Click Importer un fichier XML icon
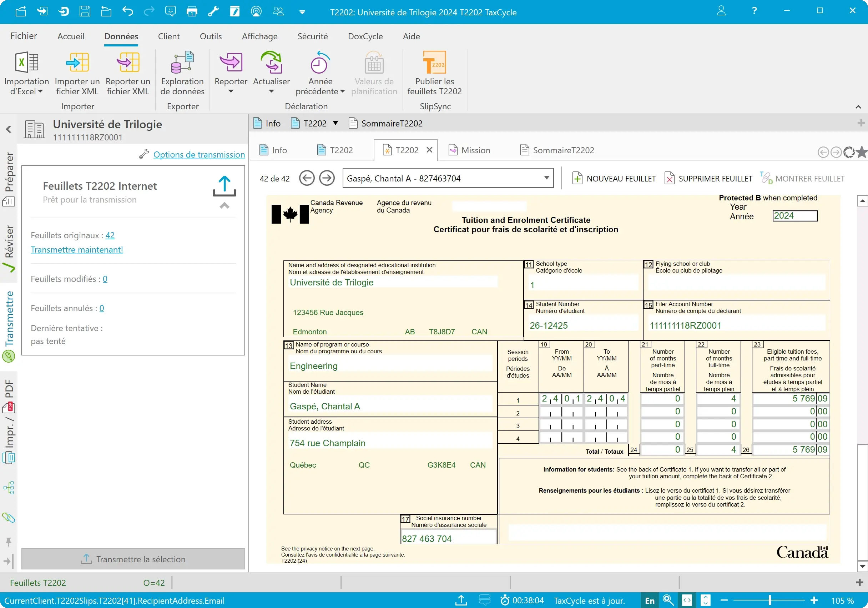This screenshot has width=868, height=608. click(77, 63)
